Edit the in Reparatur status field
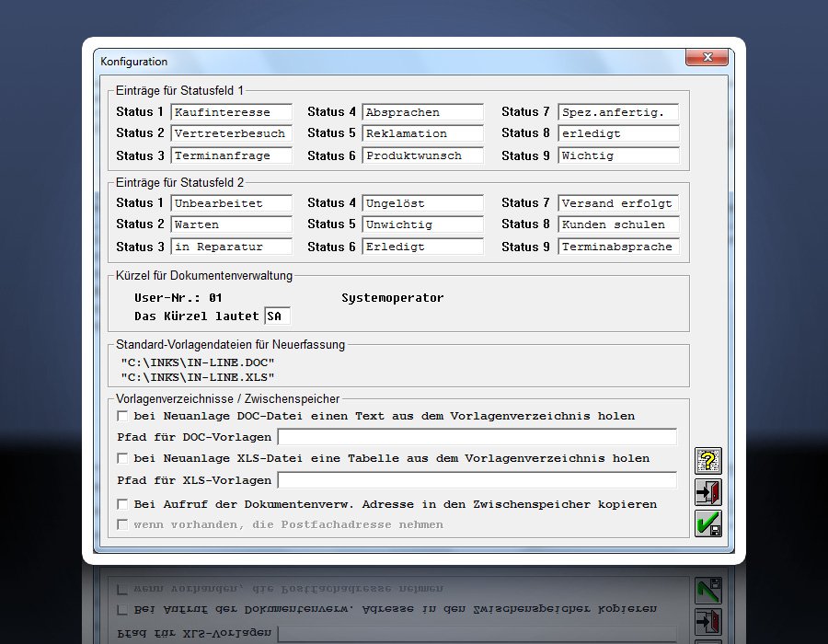Viewport: 828px width, 644px height. click(231, 247)
